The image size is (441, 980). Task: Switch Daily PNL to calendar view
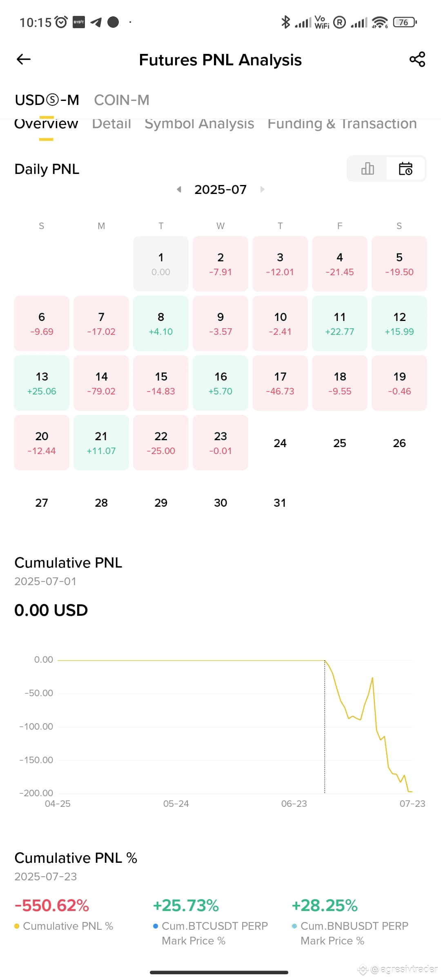(405, 168)
